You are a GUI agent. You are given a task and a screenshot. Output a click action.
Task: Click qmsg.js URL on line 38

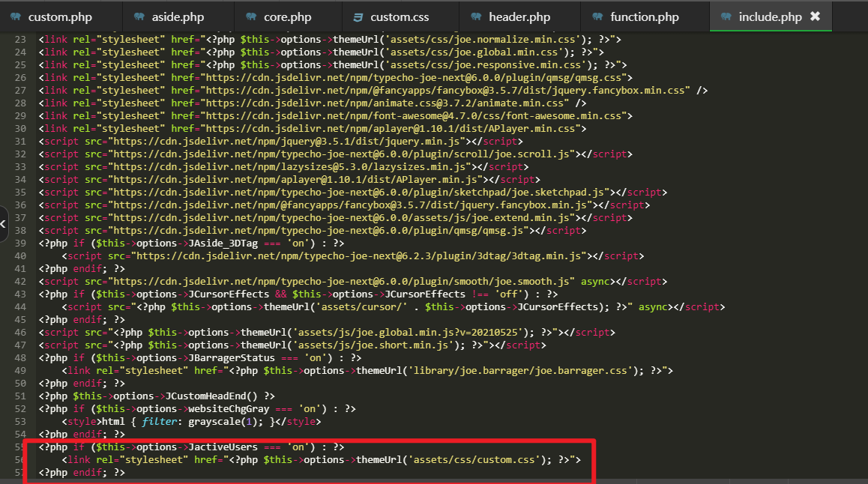click(x=319, y=230)
